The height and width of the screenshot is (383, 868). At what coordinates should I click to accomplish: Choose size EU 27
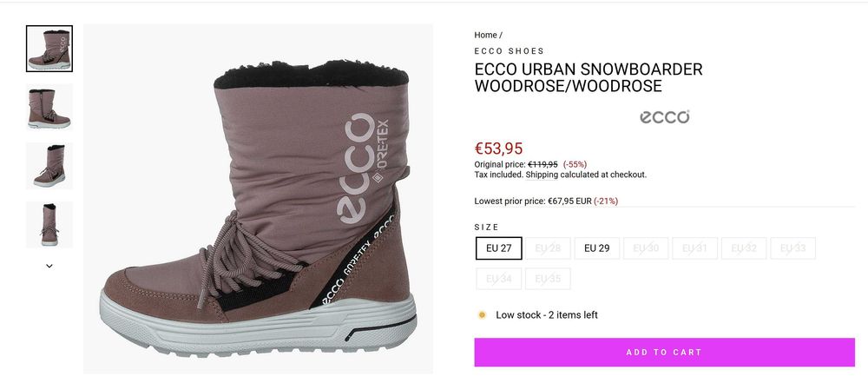(498, 248)
